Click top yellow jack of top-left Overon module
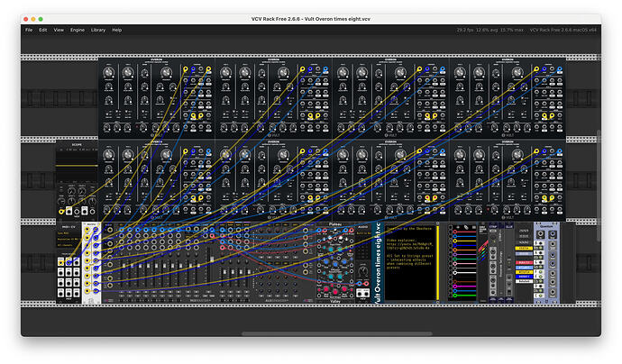This screenshot has width=622, height=364. pos(186,69)
